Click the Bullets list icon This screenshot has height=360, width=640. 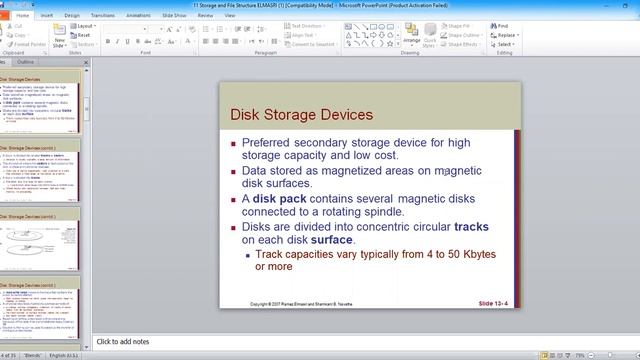(x=207, y=29)
